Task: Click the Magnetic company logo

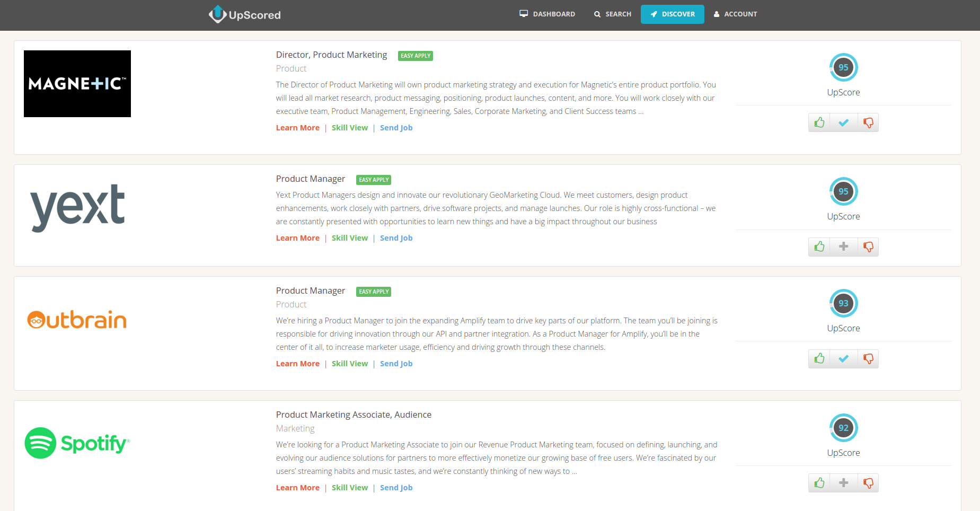Action: [77, 84]
